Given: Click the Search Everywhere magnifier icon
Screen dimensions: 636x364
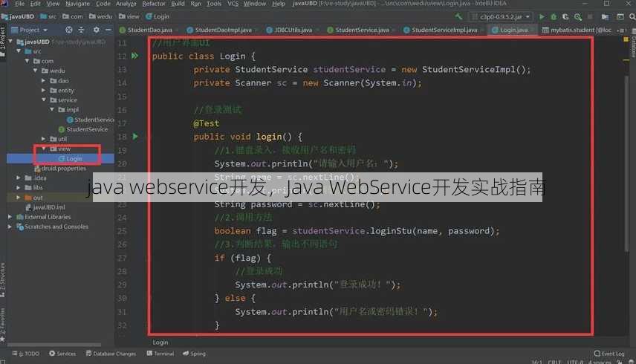Looking at the screenshot, I should click(x=632, y=16).
